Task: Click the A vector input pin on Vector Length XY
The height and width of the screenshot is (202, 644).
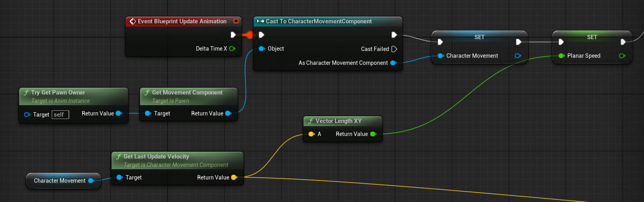Action: [x=311, y=134]
